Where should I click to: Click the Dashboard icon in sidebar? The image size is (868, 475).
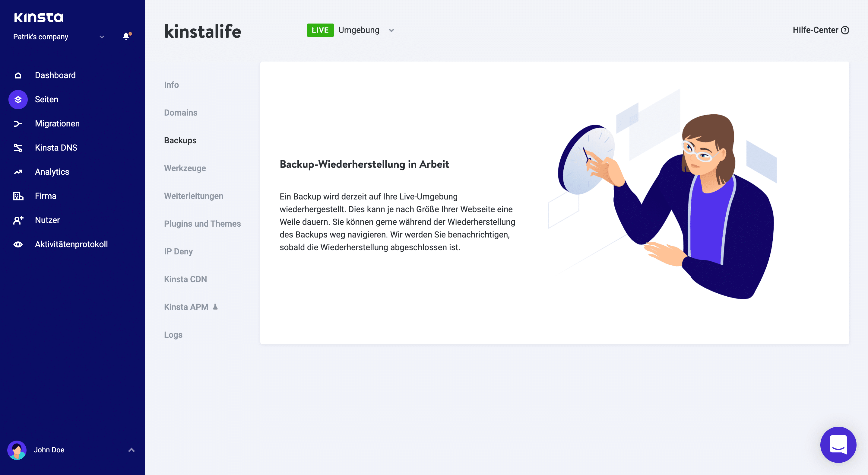point(18,75)
